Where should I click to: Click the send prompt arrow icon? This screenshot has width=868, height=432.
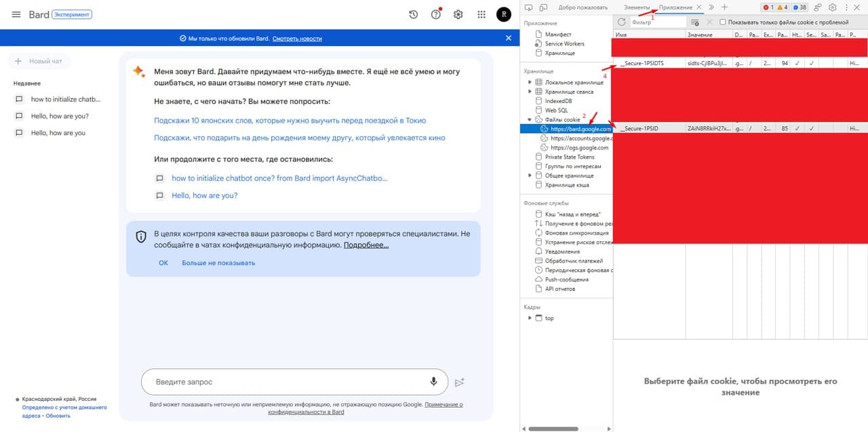460,382
